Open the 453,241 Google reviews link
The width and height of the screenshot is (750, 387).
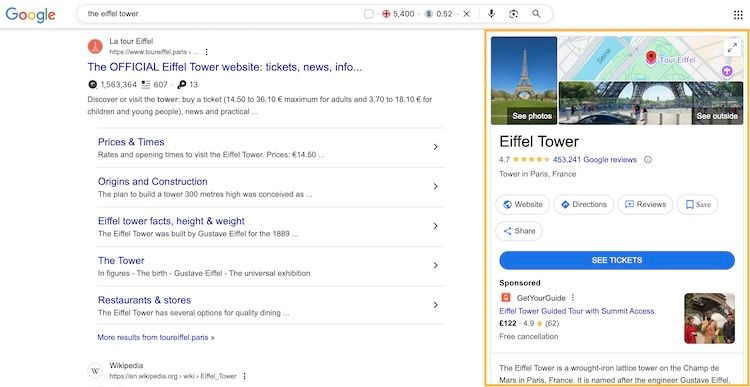[x=595, y=160]
